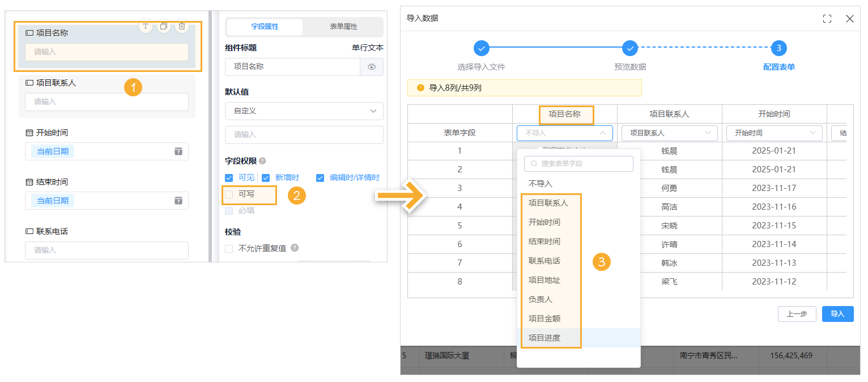
Task: Click the 导入 button
Action: pos(837,313)
